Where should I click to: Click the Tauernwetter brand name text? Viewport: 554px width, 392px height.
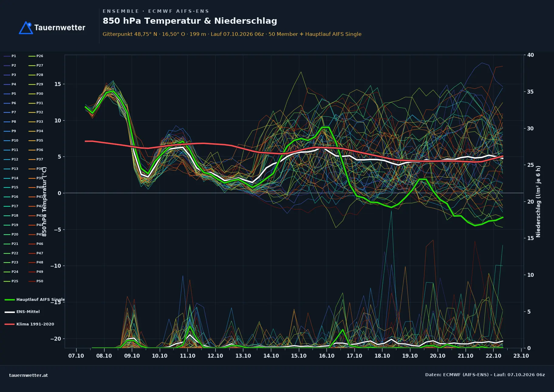[x=60, y=28]
